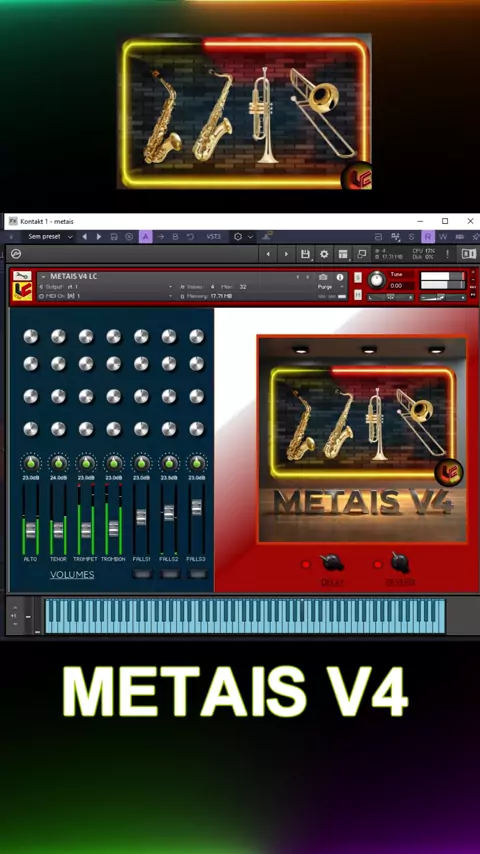The width and height of the screenshot is (480, 854).
Task: Toggle the R automation read button
Action: (x=428, y=237)
